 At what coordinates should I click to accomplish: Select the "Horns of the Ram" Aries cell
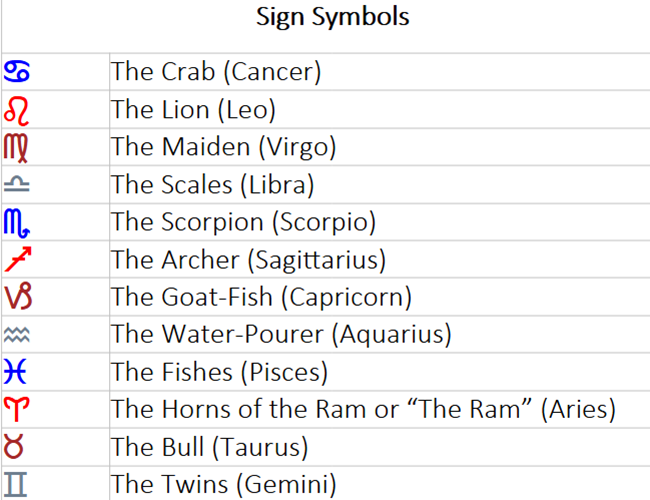[x=363, y=410]
